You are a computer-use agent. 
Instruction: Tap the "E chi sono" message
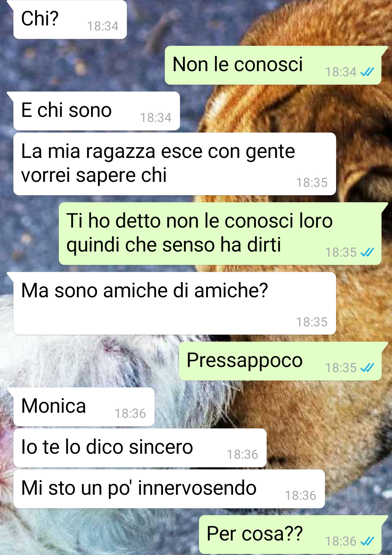pos(97,111)
